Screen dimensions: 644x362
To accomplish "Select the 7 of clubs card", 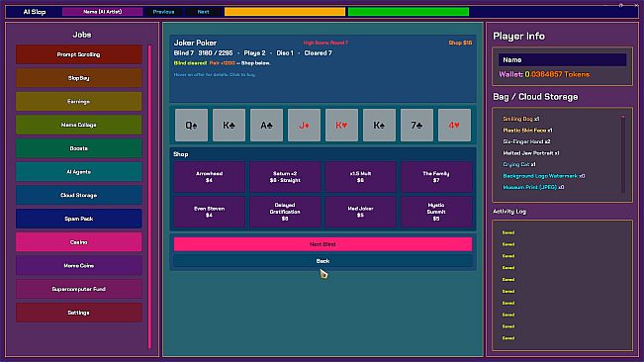I will pos(416,126).
